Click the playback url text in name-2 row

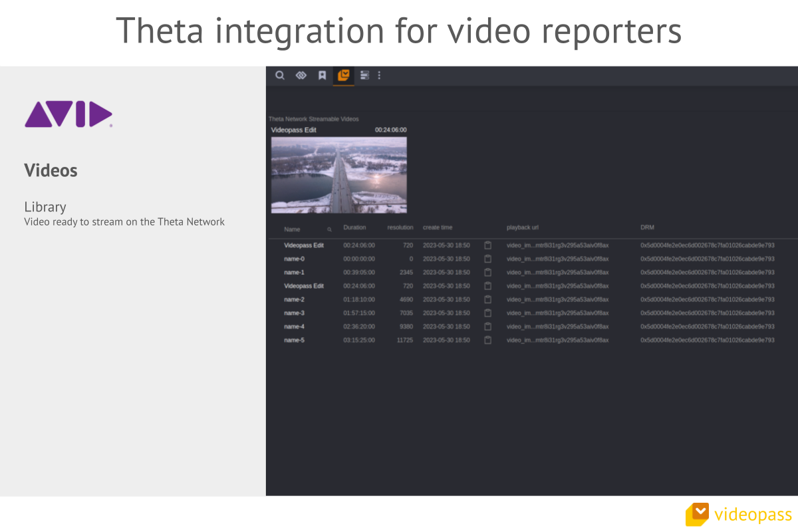tap(557, 299)
